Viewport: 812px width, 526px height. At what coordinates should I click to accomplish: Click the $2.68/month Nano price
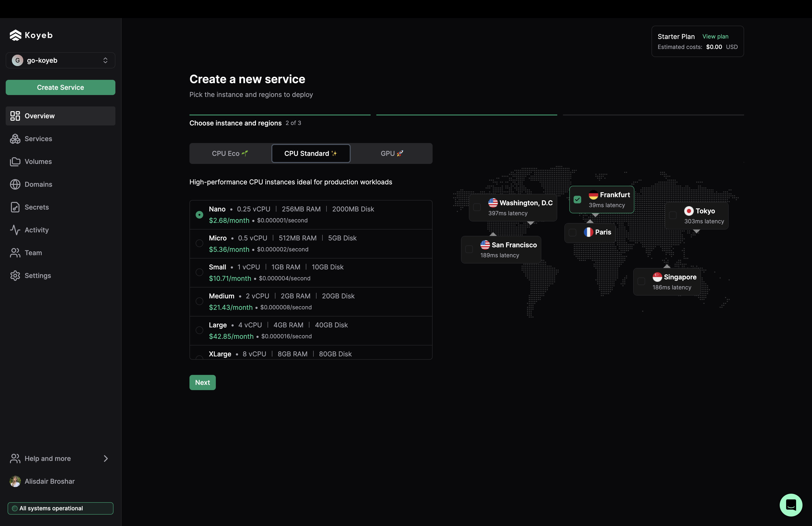coord(229,220)
